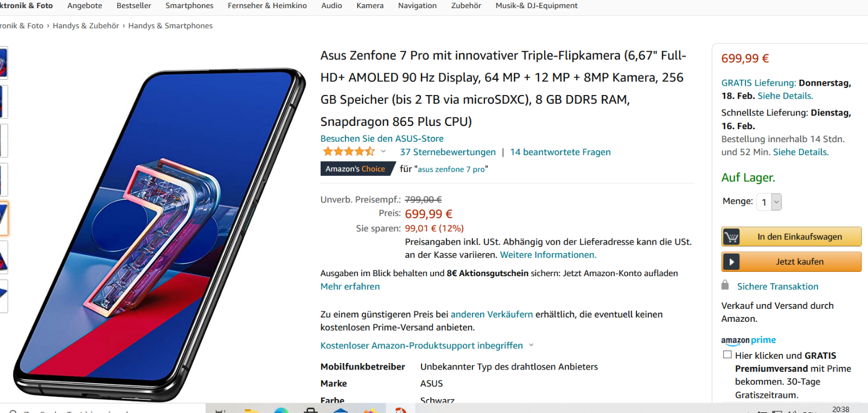Click the anderen Verkäufern link
This screenshot has width=868, height=413.
coord(492,314)
